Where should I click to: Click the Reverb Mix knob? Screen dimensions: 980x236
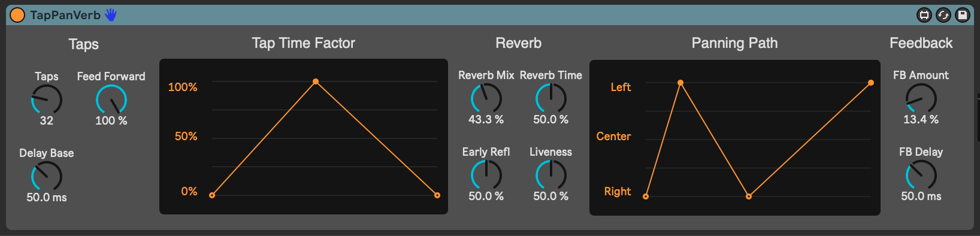[486, 98]
